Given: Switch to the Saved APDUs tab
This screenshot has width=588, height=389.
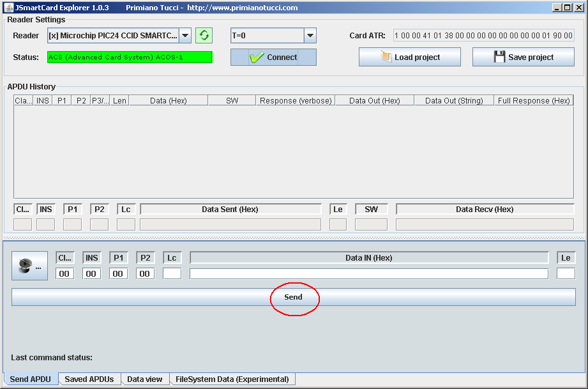Looking at the screenshot, I should click(89, 379).
